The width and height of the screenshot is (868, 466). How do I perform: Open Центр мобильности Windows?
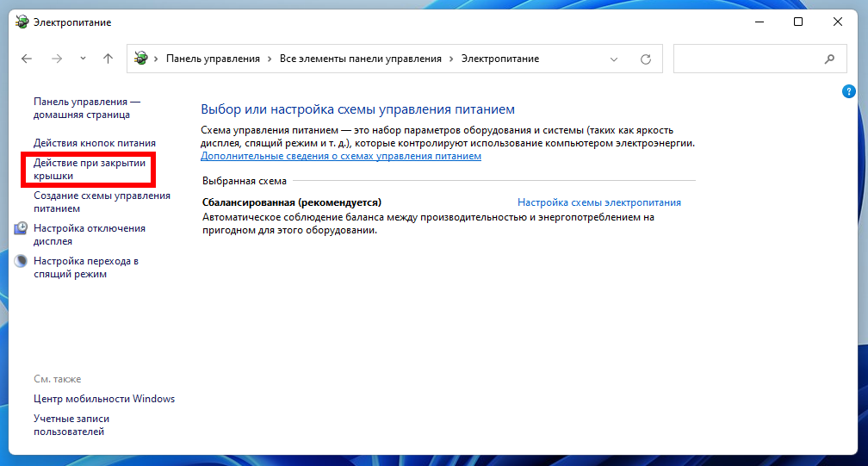coord(104,399)
